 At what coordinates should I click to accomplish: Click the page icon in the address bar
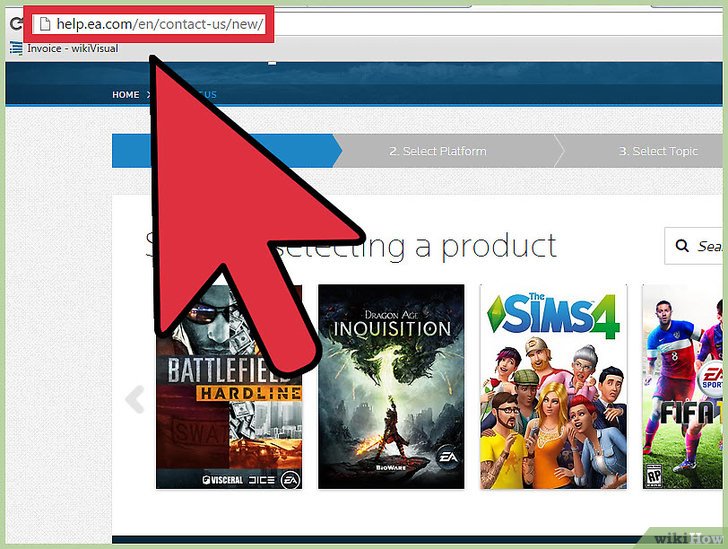pyautogui.click(x=45, y=24)
